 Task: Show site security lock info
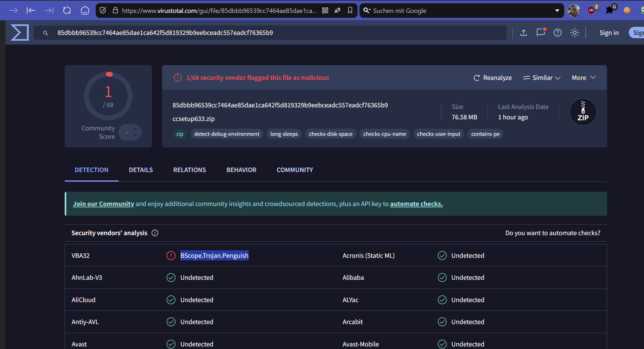[115, 10]
